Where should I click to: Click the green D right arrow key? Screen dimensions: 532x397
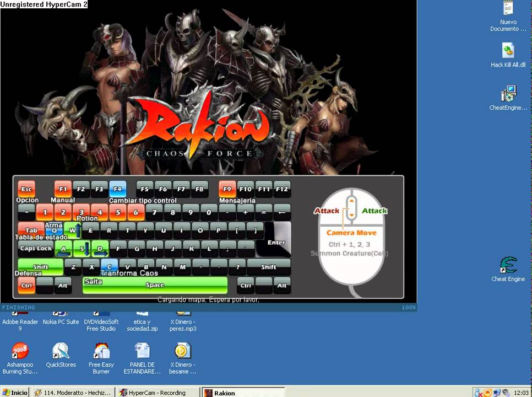coord(100,248)
